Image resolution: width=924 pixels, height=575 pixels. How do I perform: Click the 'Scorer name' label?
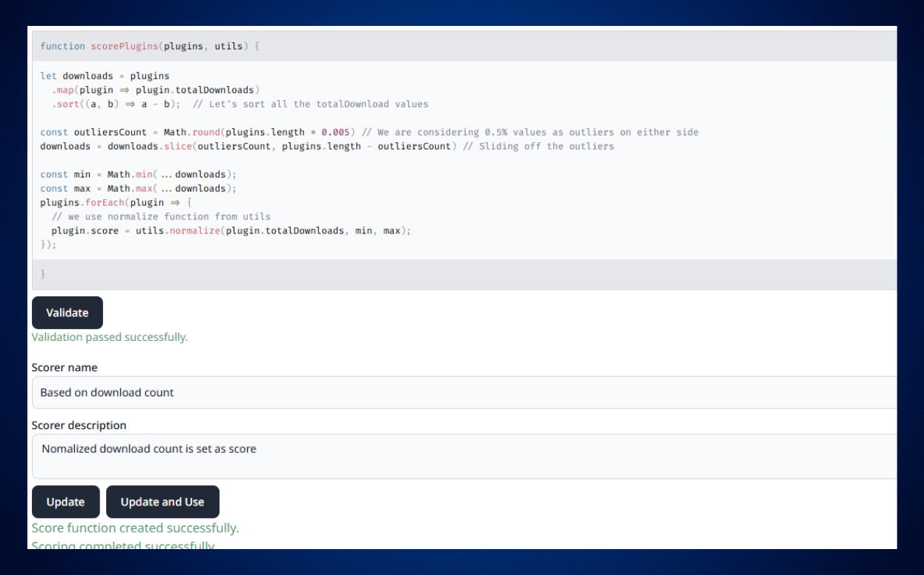[65, 368]
